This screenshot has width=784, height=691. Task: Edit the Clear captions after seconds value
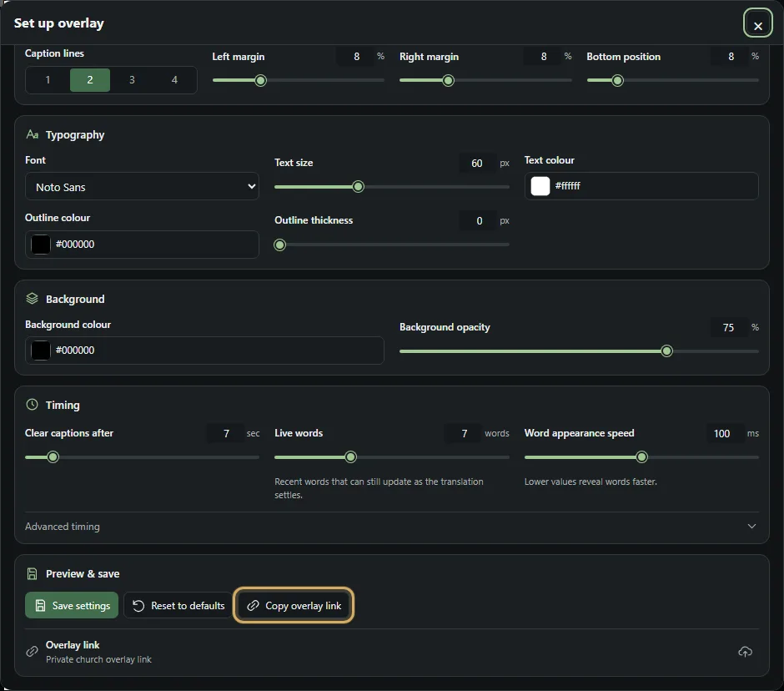pyautogui.click(x=225, y=433)
